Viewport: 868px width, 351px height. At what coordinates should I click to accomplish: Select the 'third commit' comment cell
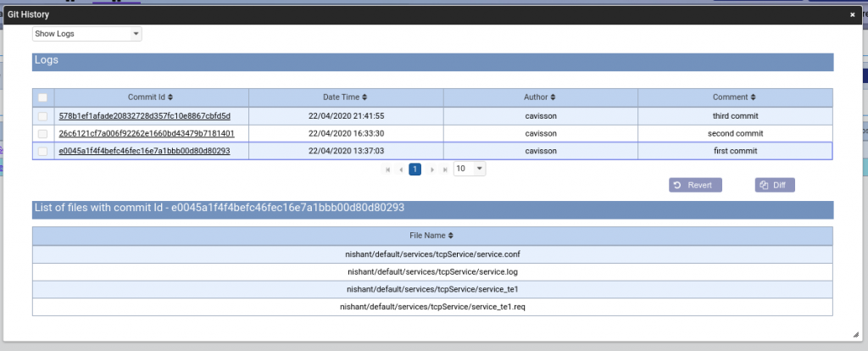735,116
